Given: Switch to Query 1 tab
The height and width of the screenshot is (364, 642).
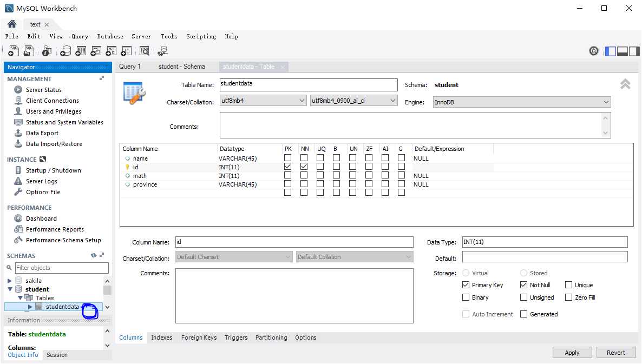Looking at the screenshot, I should click(x=130, y=67).
